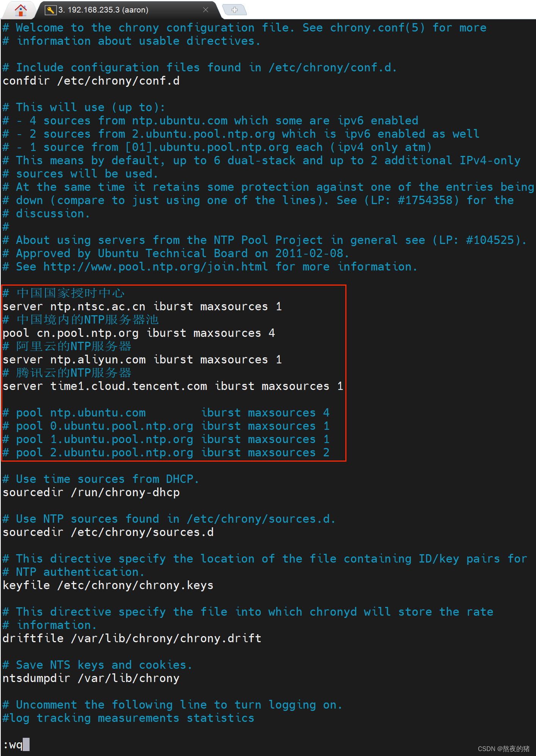Click the driftfile /var/lib/chrony/chrony.drift line
This screenshot has width=536, height=756.
(x=132, y=638)
